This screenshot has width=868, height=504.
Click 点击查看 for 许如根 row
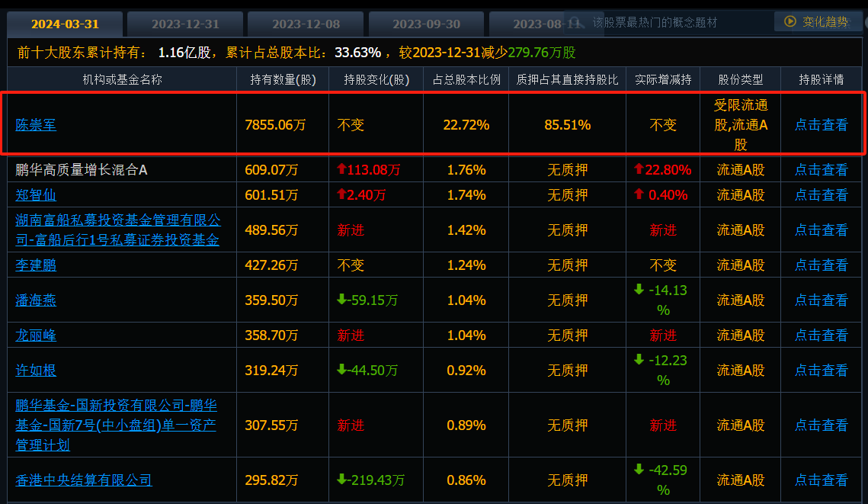pos(821,370)
